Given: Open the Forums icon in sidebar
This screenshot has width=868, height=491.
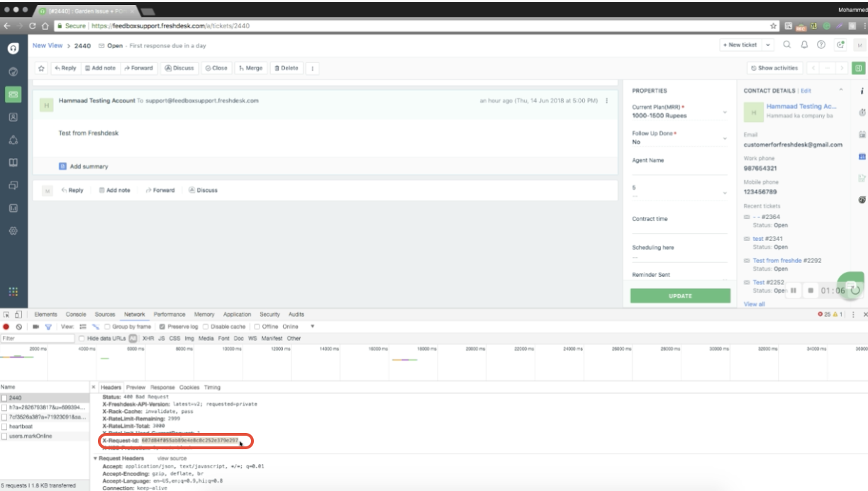Looking at the screenshot, I should pyautogui.click(x=13, y=186).
